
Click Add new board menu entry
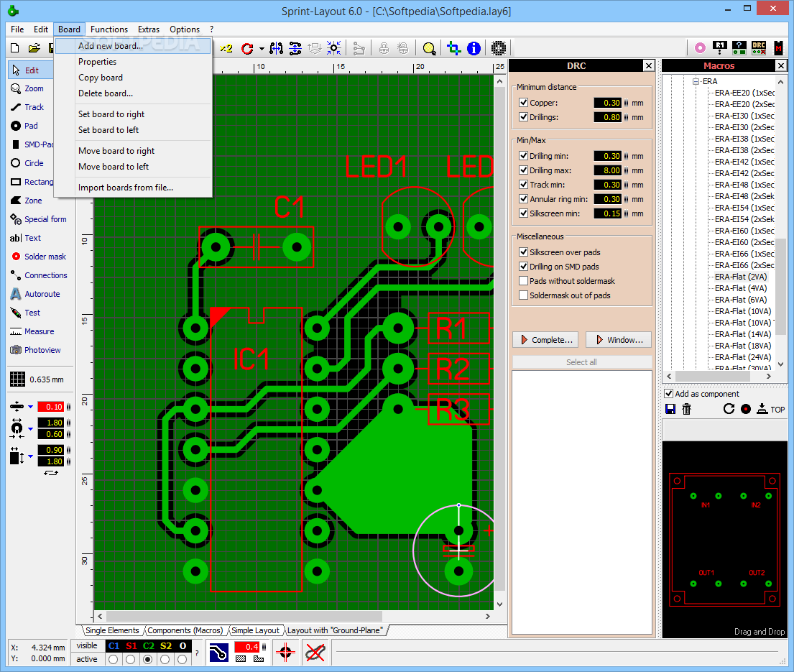[133, 46]
